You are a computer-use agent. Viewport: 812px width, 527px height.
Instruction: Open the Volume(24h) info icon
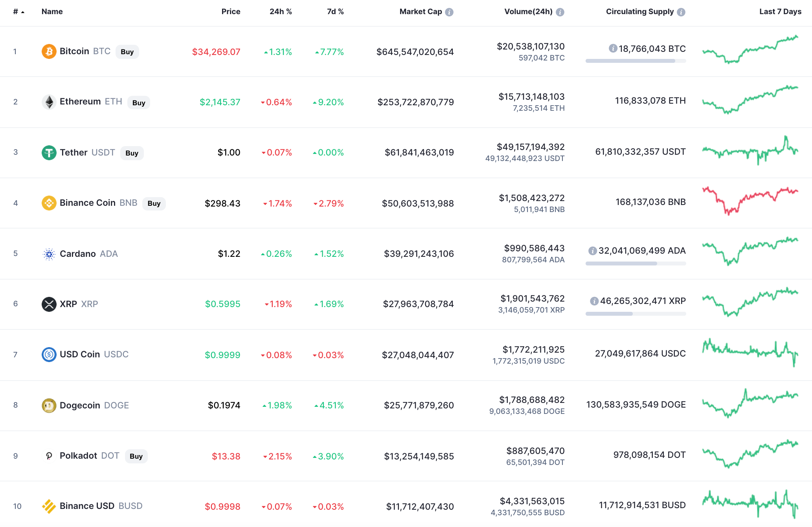(560, 12)
